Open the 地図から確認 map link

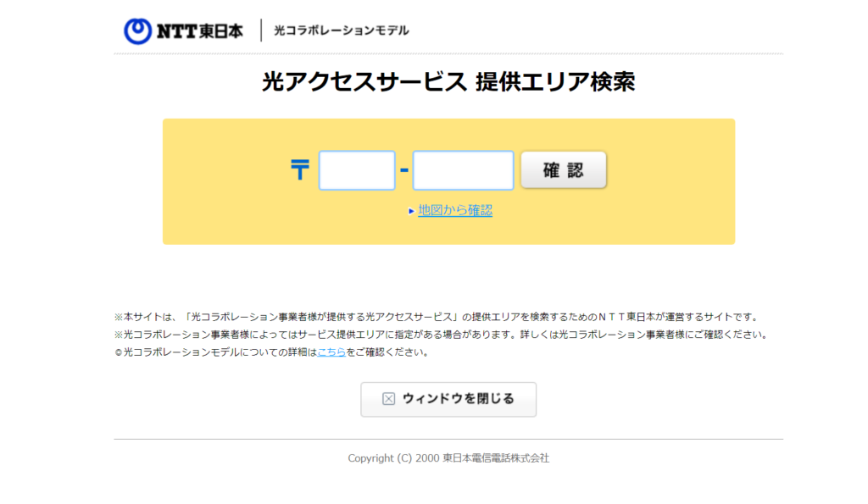click(x=455, y=210)
